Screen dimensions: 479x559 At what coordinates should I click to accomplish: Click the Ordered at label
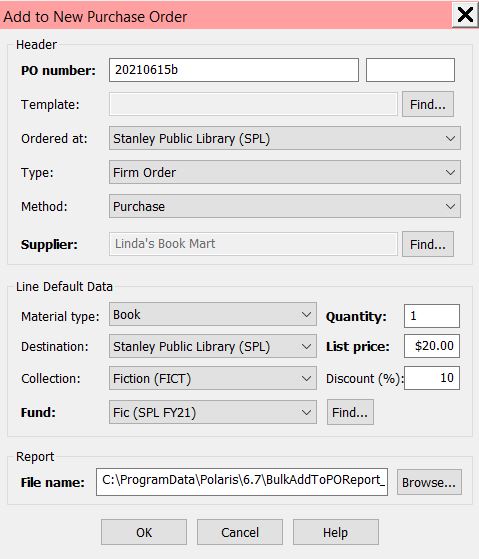point(55,138)
